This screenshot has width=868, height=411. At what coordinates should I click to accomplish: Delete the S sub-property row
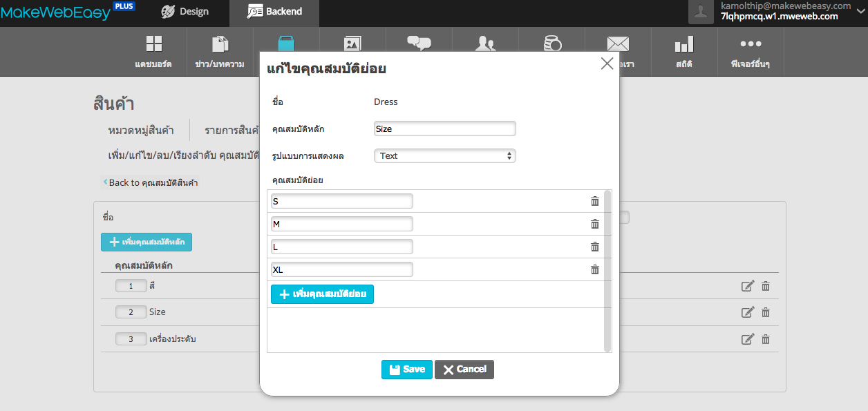[594, 201]
